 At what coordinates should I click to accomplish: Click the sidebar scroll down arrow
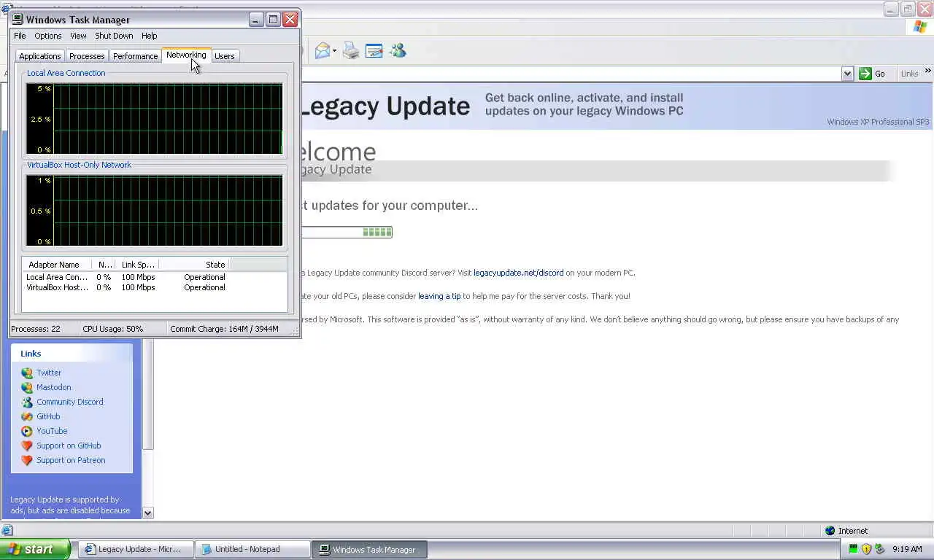pyautogui.click(x=148, y=513)
